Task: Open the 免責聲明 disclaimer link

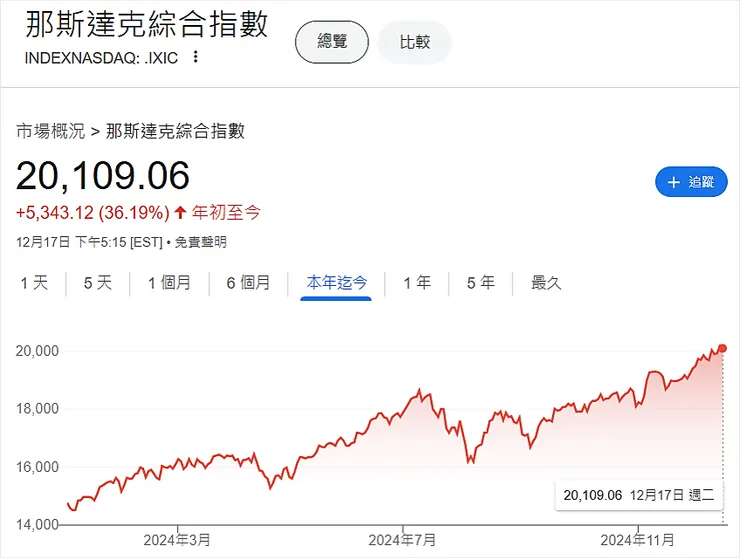Action: pyautogui.click(x=201, y=242)
